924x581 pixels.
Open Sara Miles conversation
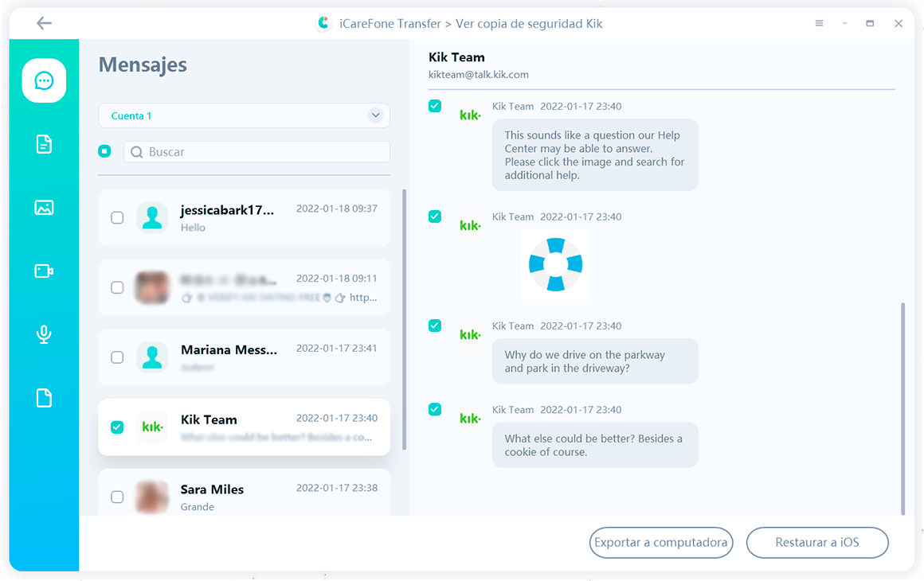point(244,493)
